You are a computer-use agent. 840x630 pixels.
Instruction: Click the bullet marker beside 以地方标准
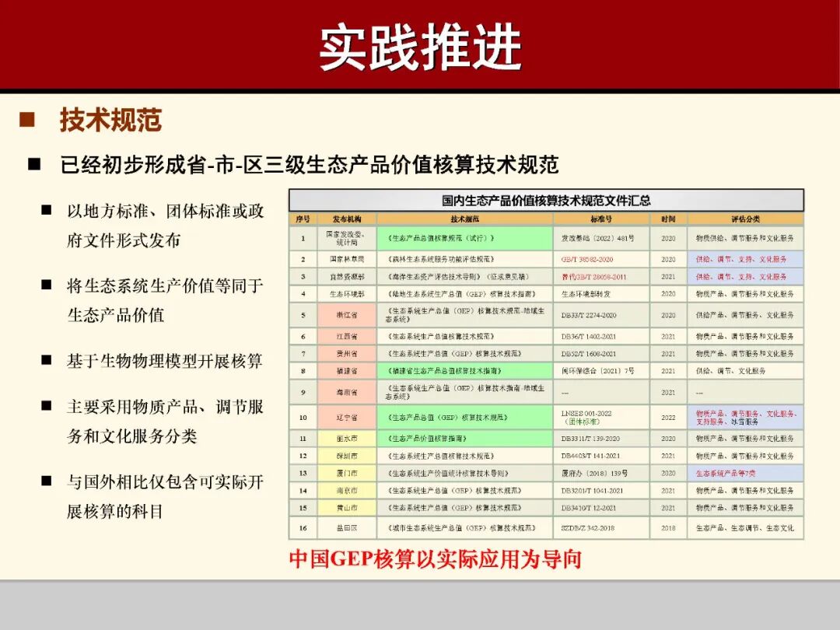point(45,211)
